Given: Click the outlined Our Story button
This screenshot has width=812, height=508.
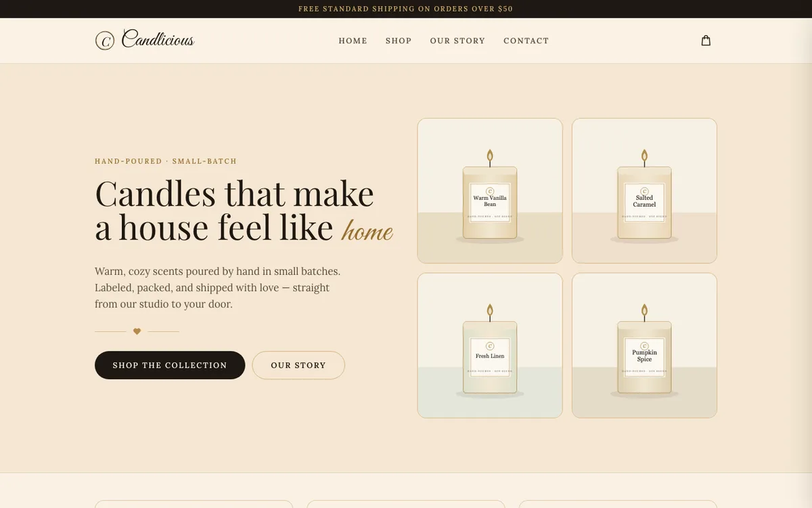Looking at the screenshot, I should click(x=298, y=365).
